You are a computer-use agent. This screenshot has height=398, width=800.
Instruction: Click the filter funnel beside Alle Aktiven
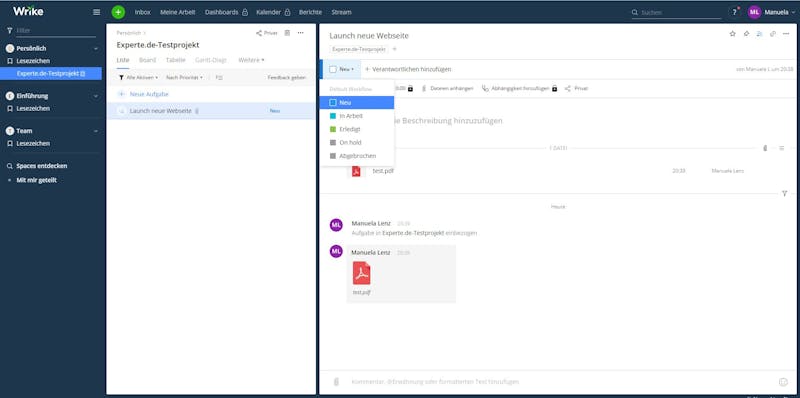[121, 78]
